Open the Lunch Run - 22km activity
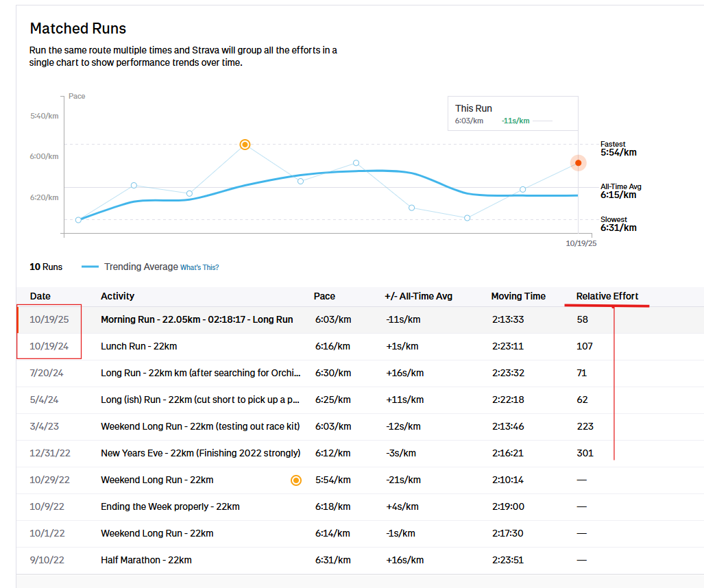 138,346
